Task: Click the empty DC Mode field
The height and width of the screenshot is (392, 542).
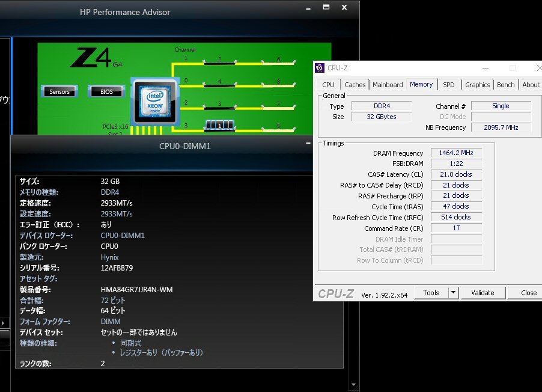Action: [x=501, y=117]
